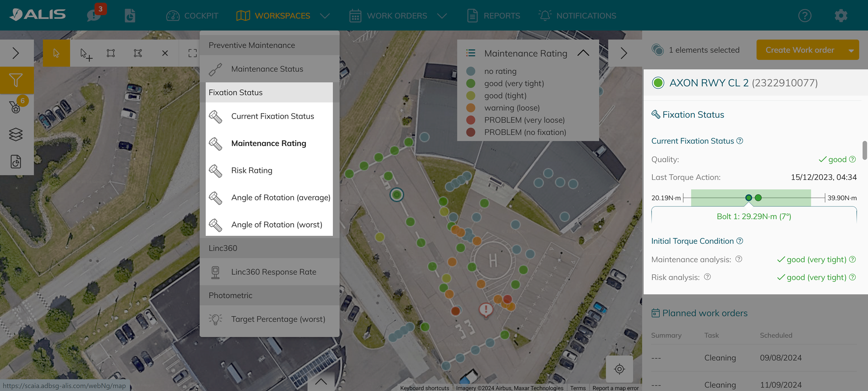
Task: Show help for Current Fixation Status
Action: (740, 141)
